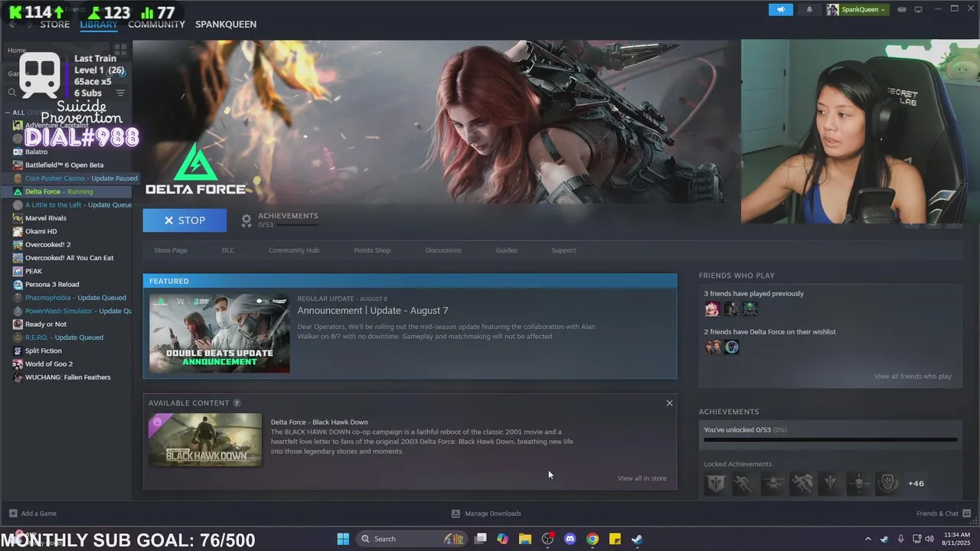Open Announcement Update August 7 headline
The image size is (980, 551).
point(373,311)
